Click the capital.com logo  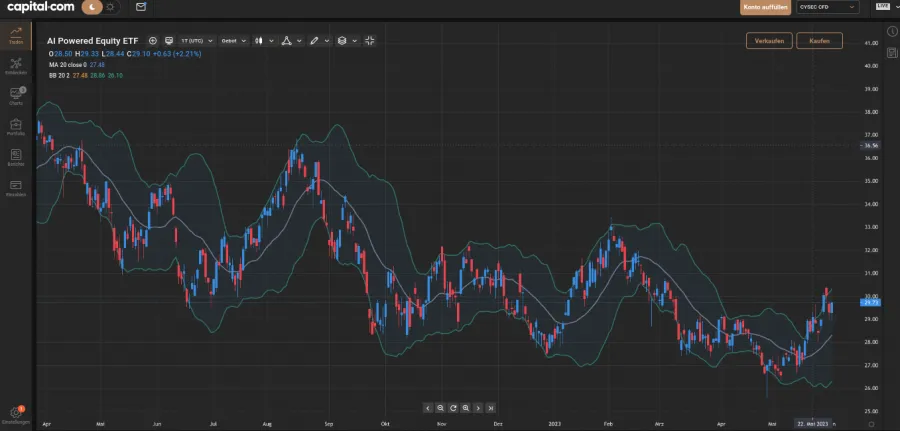[x=40, y=7]
